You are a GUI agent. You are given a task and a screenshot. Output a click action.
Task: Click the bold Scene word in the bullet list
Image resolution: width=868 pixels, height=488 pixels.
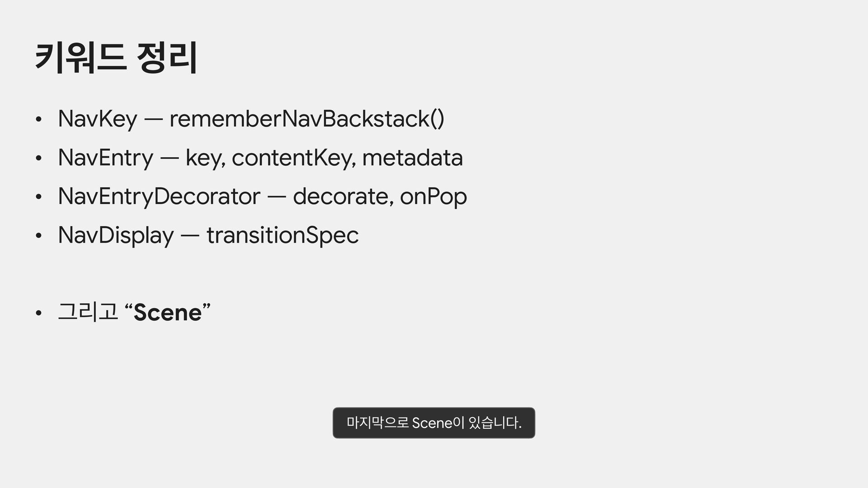(168, 312)
